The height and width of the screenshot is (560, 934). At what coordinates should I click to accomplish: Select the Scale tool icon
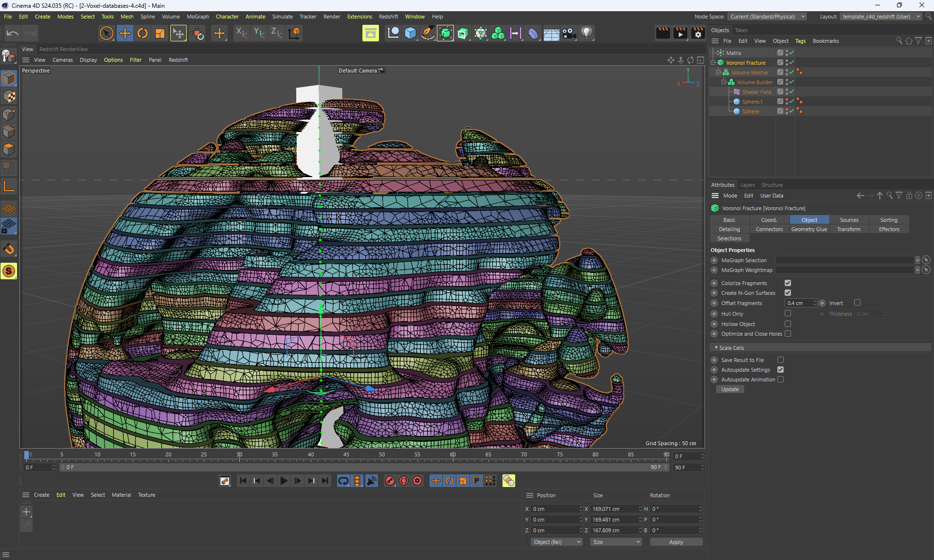coord(160,33)
